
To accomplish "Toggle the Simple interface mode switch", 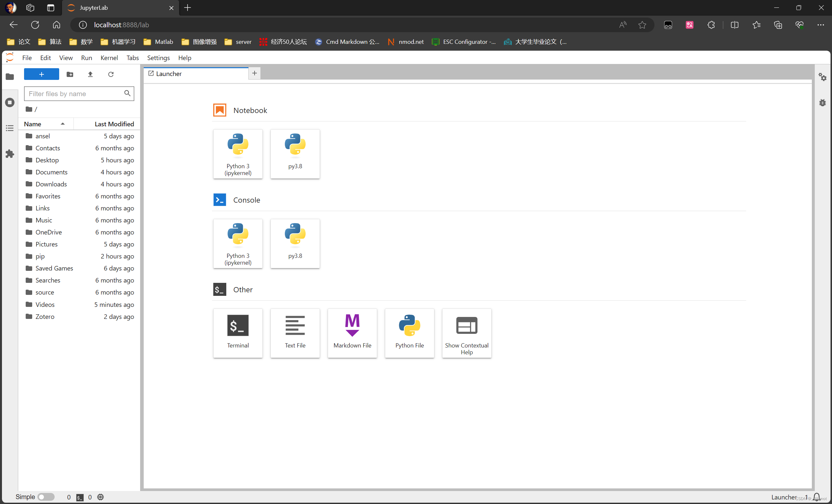I will pyautogui.click(x=46, y=497).
